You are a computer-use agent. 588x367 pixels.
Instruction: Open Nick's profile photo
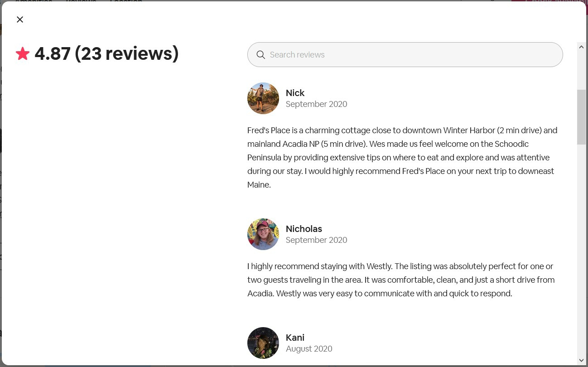click(x=263, y=98)
